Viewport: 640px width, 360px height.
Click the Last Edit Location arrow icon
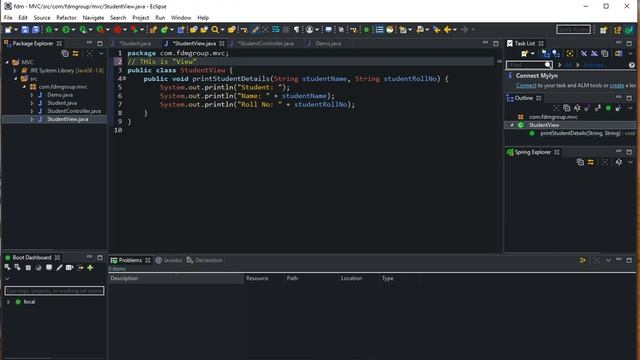(x=436, y=29)
